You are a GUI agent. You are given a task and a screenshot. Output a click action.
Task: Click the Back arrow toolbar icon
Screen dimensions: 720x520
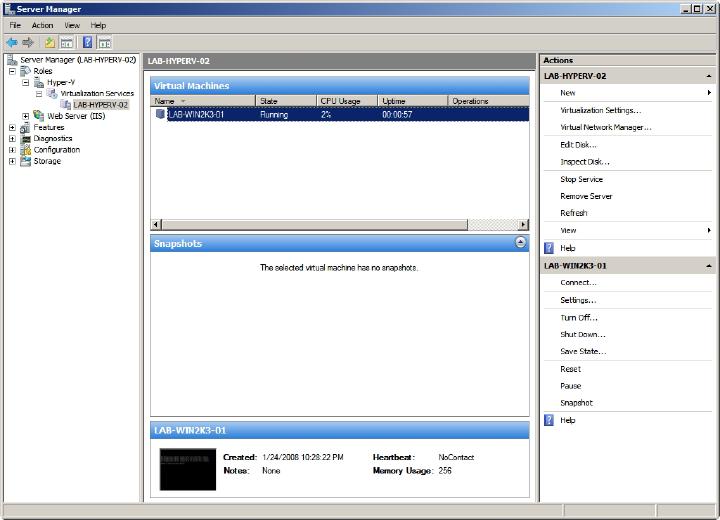[x=12, y=43]
